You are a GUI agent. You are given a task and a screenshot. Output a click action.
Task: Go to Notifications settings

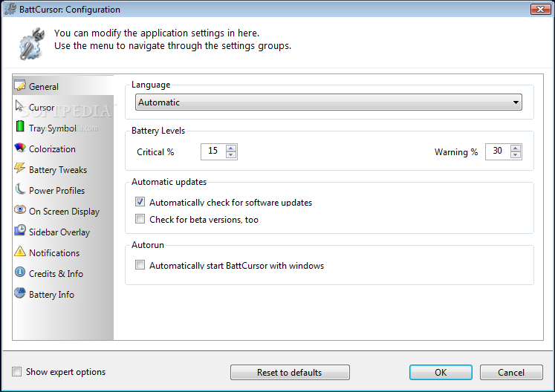pos(63,253)
